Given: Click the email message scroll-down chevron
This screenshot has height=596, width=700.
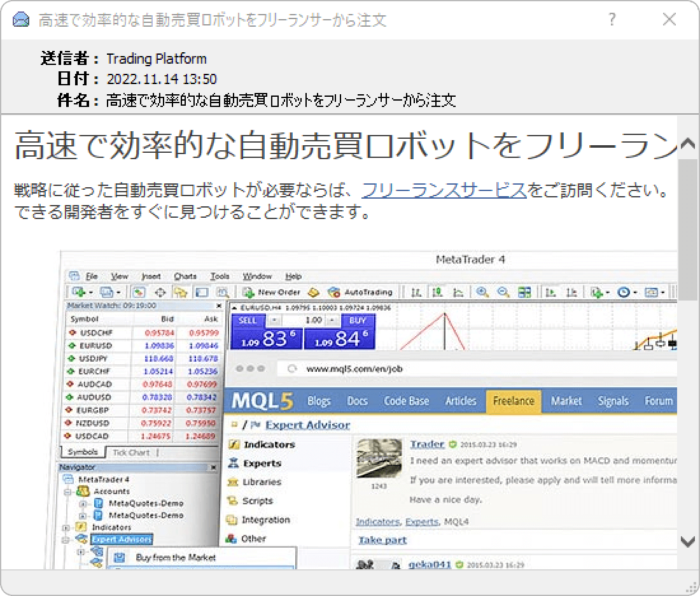Looking at the screenshot, I should (x=688, y=542).
